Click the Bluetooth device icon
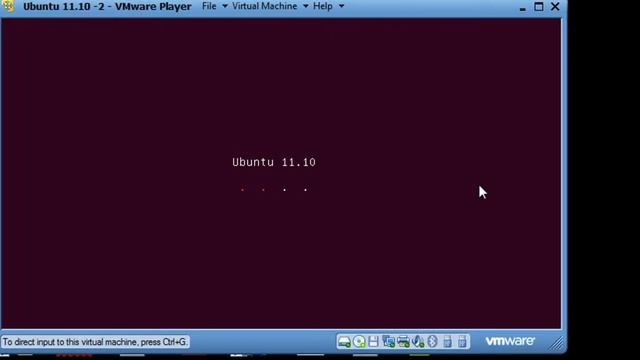The height and width of the screenshot is (360, 640). [433, 342]
